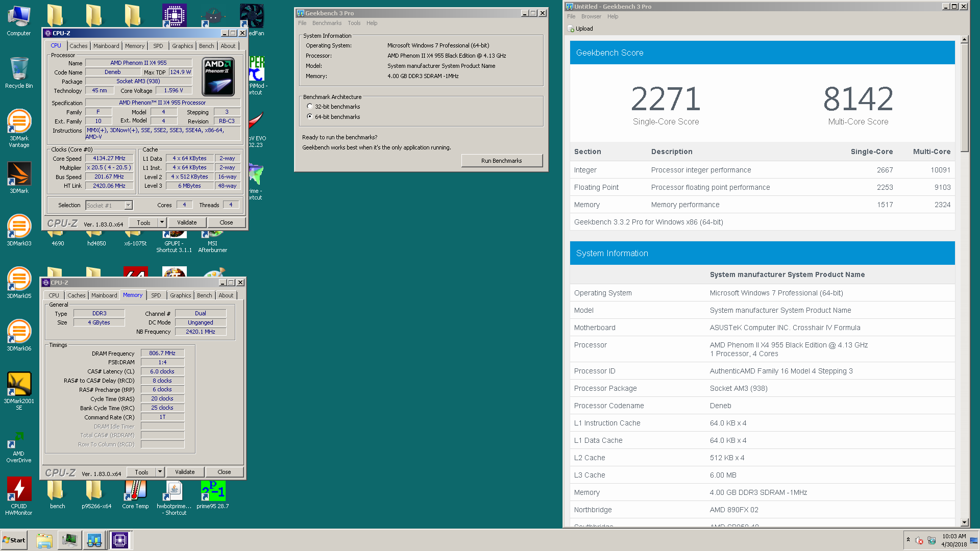Switch to Graphics tab in upper CPU-Z
This screenshot has width=980, height=551.
coord(182,46)
